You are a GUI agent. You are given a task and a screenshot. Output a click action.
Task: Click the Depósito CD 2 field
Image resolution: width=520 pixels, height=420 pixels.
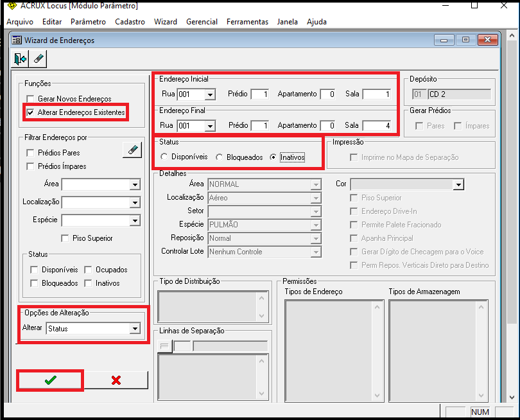[459, 94]
